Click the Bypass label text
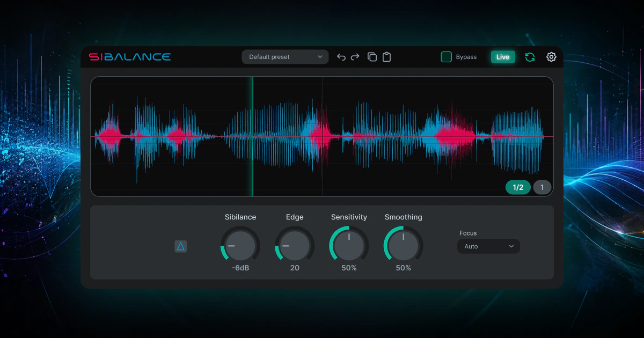Image resolution: width=644 pixels, height=338 pixels. point(466,57)
